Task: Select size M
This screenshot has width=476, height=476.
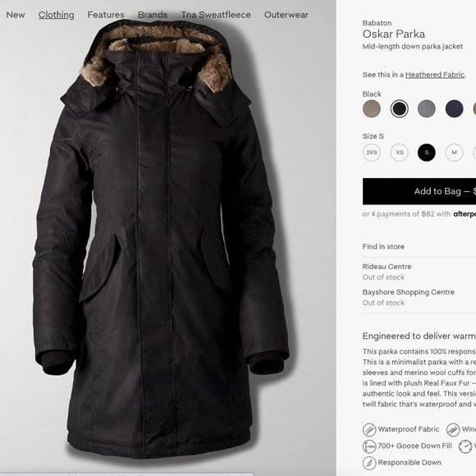Action: click(x=454, y=153)
